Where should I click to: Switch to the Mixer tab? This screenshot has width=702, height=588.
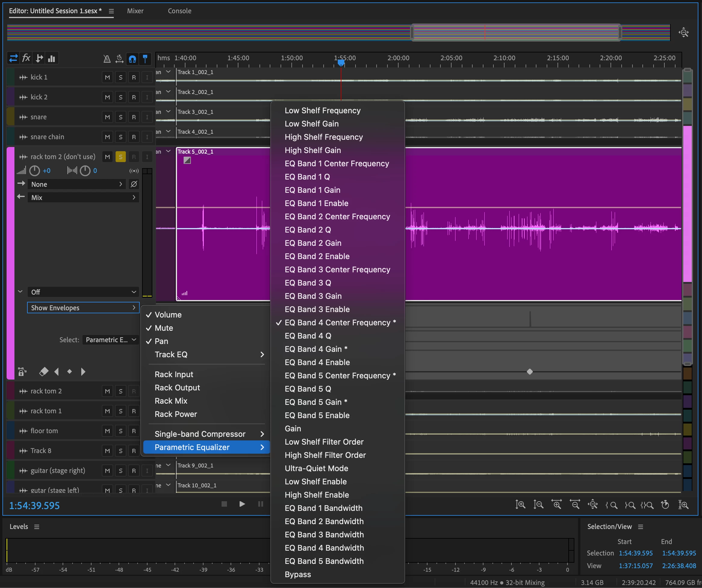tap(135, 11)
